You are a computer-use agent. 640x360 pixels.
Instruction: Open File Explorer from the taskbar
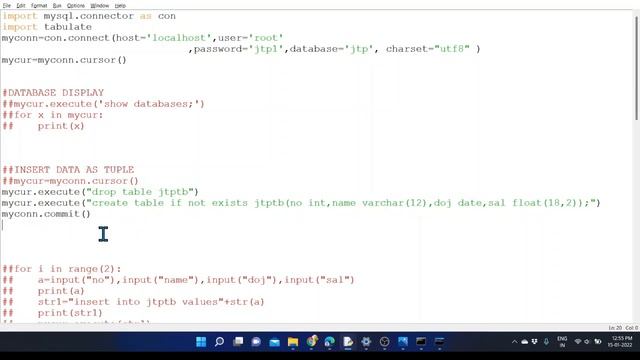coord(293,342)
